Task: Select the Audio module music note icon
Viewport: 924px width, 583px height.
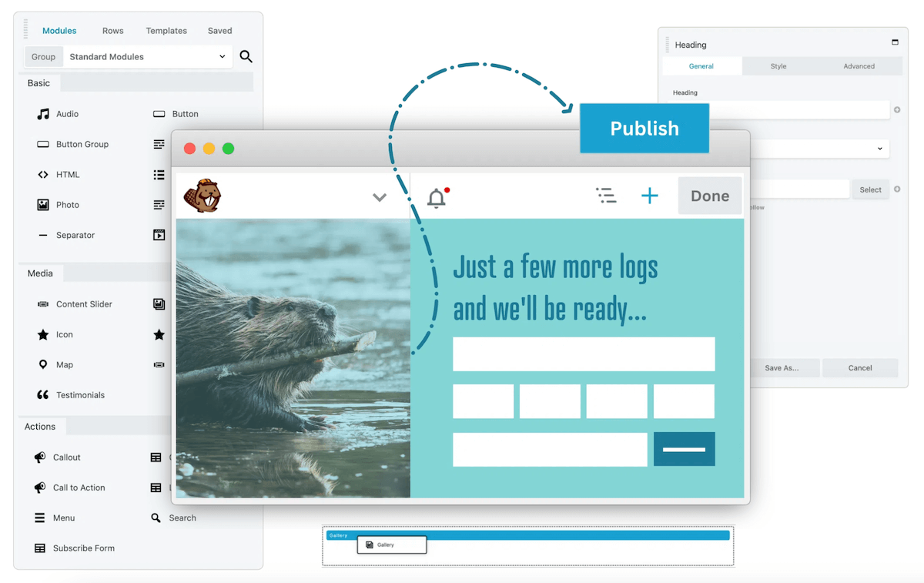Action: pyautogui.click(x=43, y=114)
